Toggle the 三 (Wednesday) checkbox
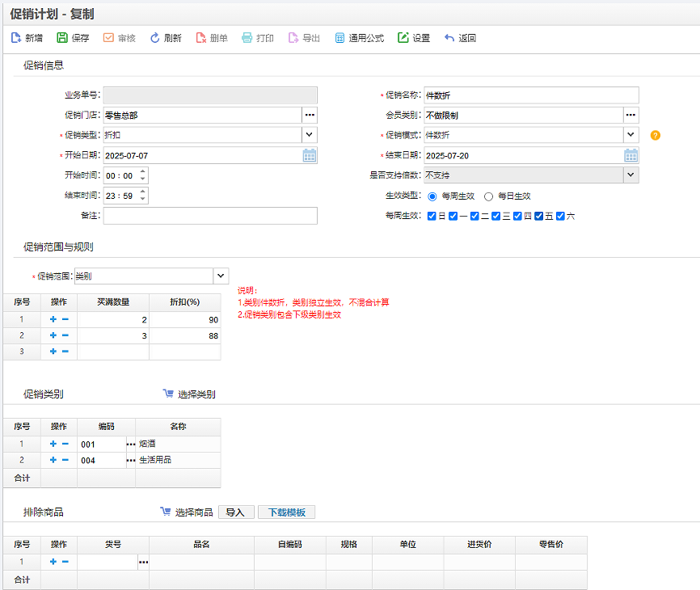 (x=496, y=216)
